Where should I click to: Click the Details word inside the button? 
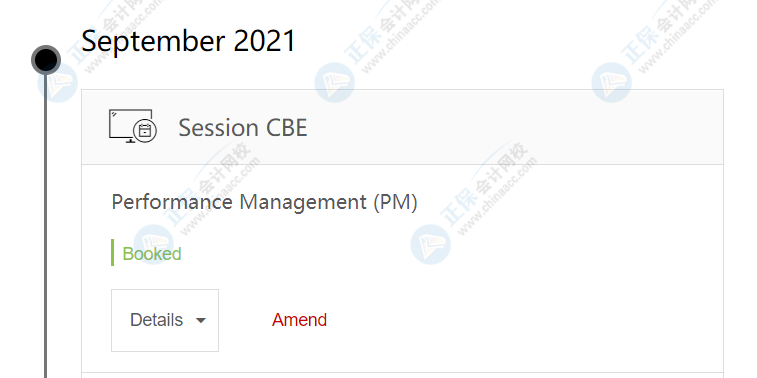[156, 320]
